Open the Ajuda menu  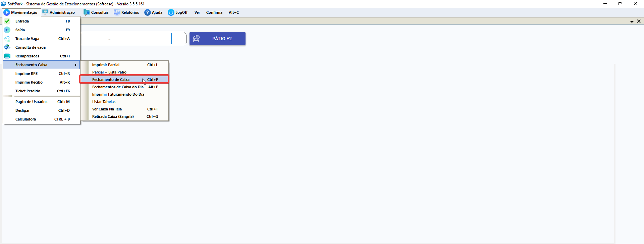[x=154, y=12]
